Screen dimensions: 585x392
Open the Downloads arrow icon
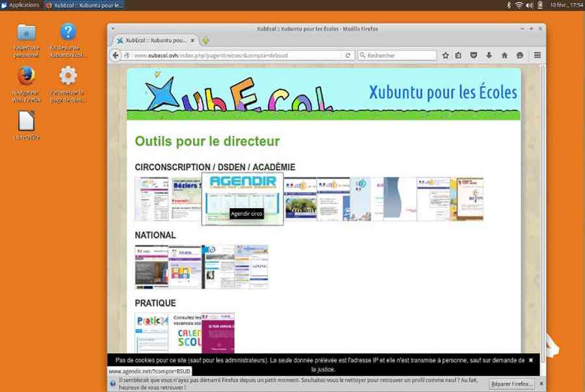point(489,55)
